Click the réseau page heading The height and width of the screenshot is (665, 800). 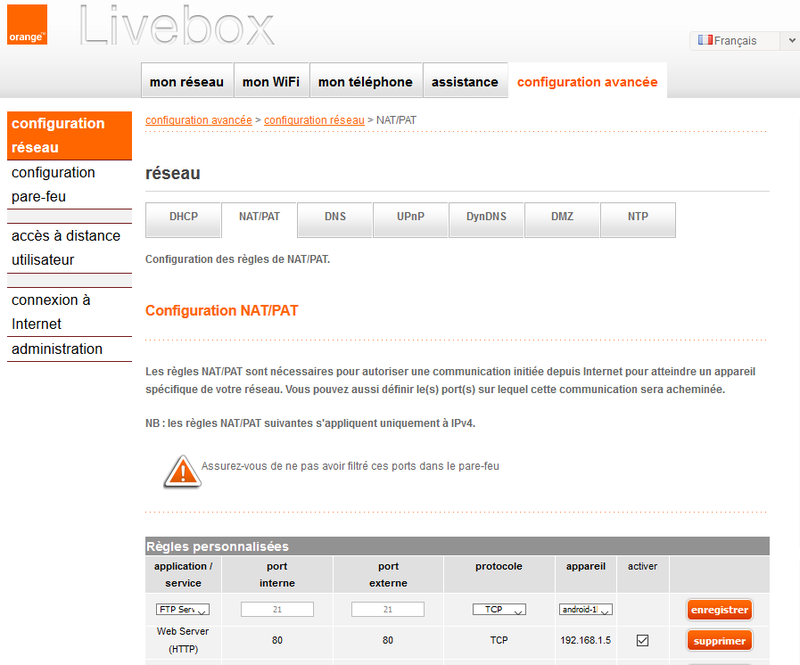172,173
